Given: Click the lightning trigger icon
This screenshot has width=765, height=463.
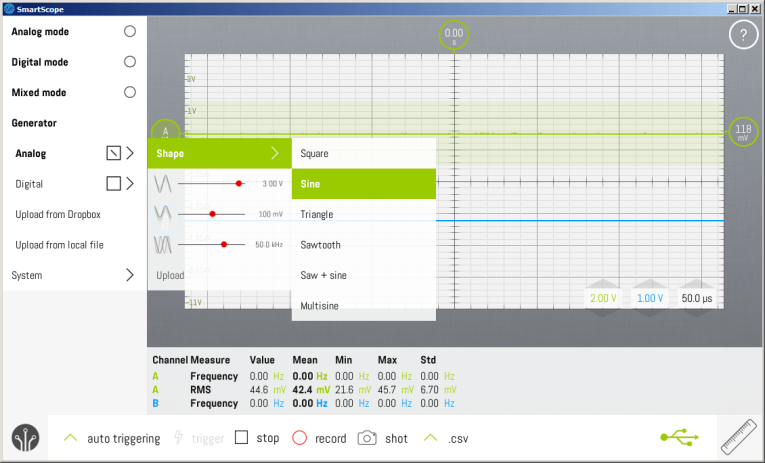Looking at the screenshot, I should (x=179, y=438).
